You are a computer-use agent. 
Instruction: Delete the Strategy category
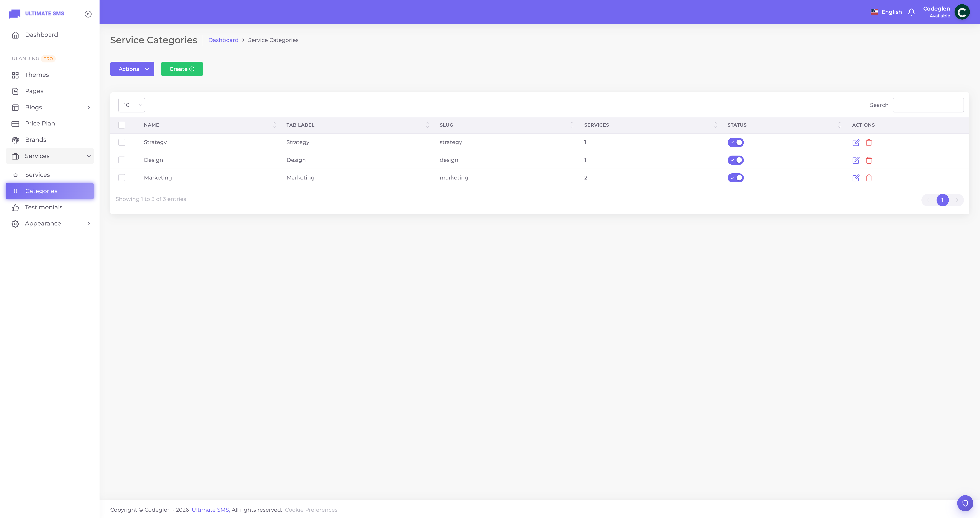click(869, 143)
